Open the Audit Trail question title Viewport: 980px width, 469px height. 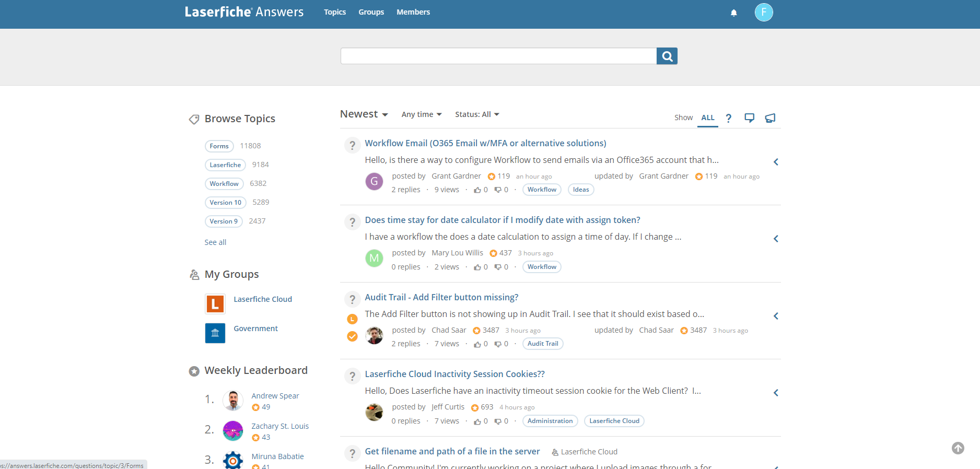point(441,297)
